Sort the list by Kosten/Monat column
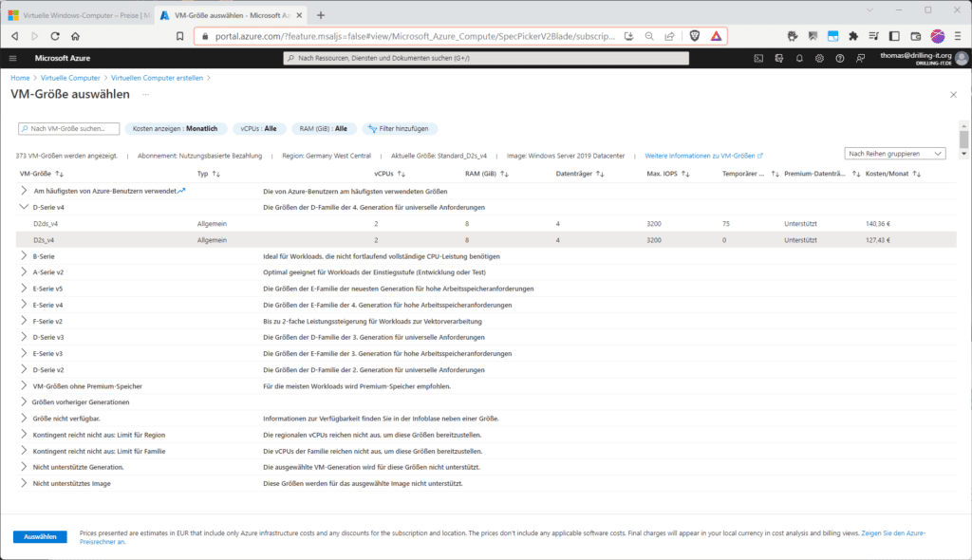Viewport: 972px width, 560px height. tap(893, 174)
